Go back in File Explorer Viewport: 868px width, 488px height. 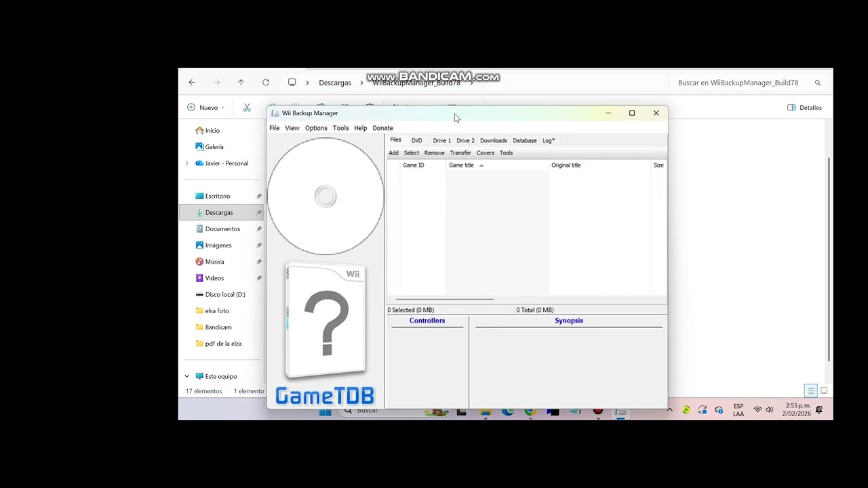(192, 83)
